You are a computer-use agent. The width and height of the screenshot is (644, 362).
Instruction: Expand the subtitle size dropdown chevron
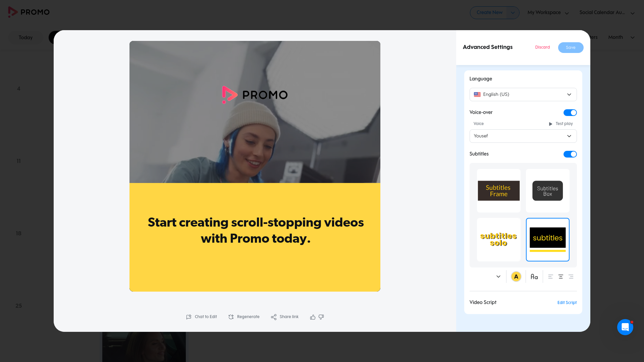pos(498,277)
